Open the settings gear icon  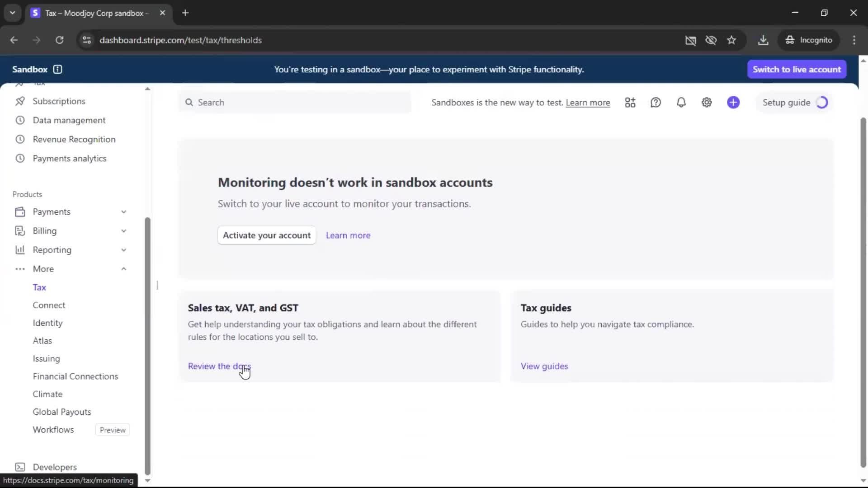(707, 103)
